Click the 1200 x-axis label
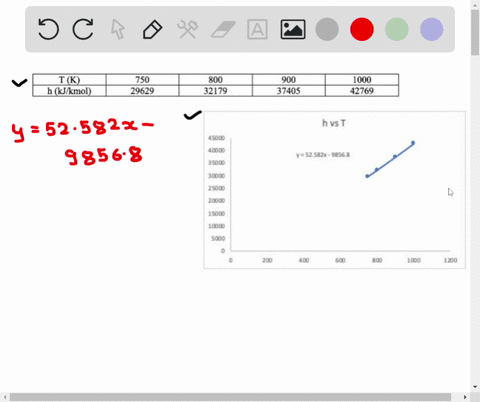The width and height of the screenshot is (480, 402). pos(450,260)
